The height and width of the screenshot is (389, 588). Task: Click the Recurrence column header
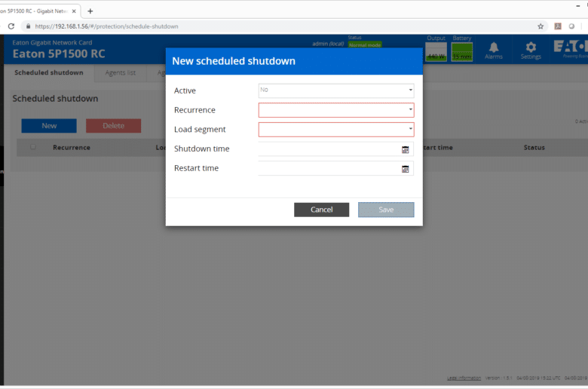click(x=72, y=148)
